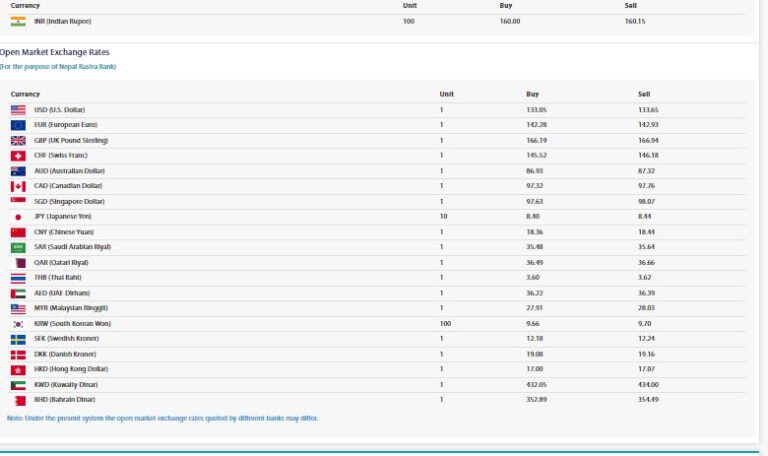Click the Singapore flag icon

[x=18, y=201]
